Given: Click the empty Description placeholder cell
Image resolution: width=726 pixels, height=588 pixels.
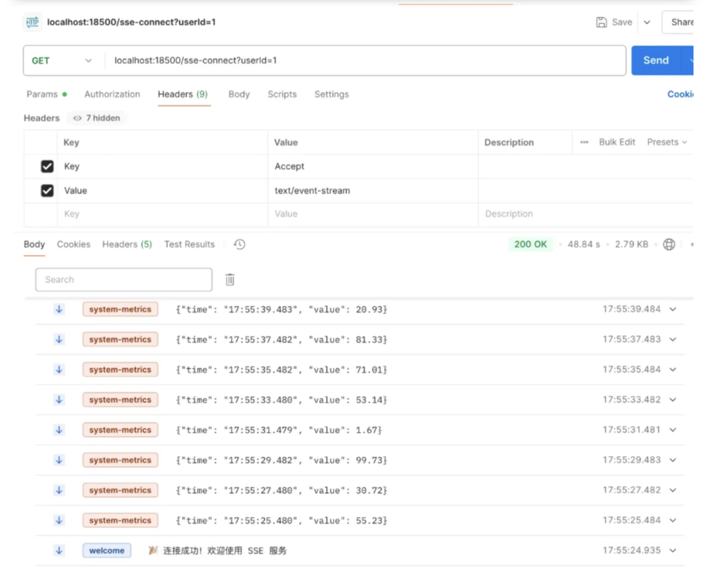Looking at the screenshot, I should (x=586, y=214).
